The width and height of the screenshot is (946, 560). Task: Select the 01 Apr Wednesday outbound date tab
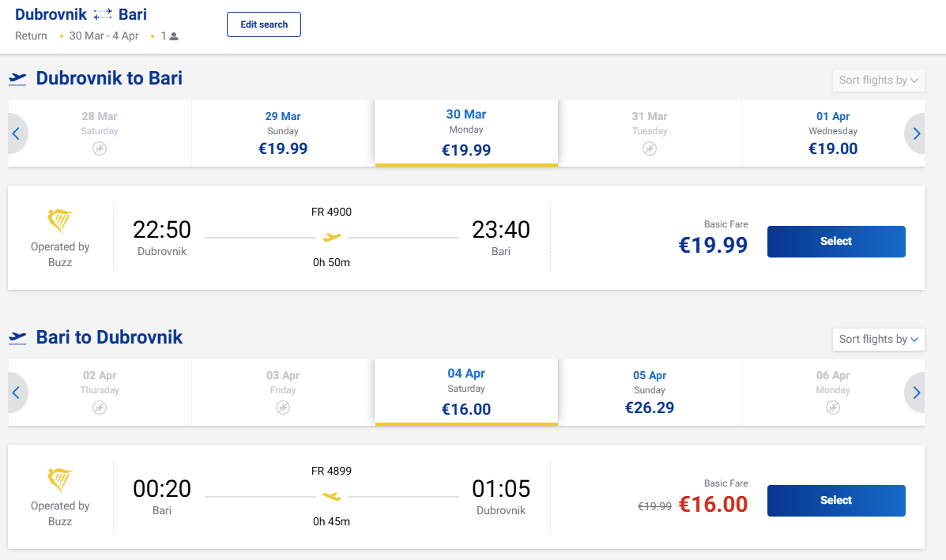(x=833, y=133)
